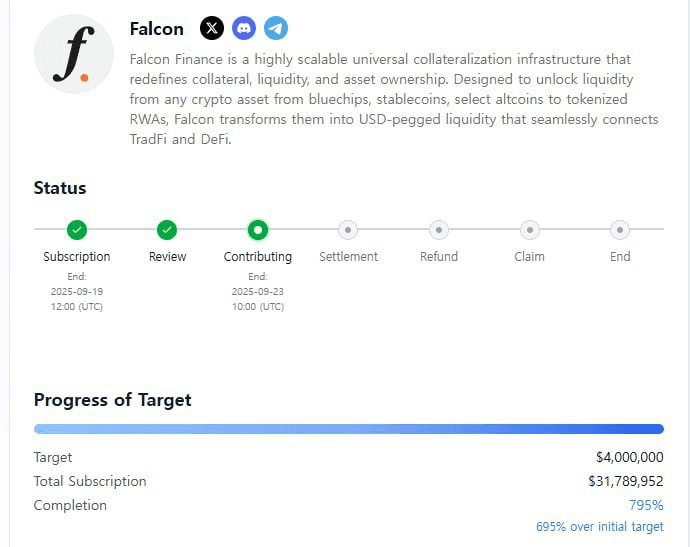Screen dimensions: 690x547
Task: Click the Subscription stage label
Action: pyautogui.click(x=77, y=257)
